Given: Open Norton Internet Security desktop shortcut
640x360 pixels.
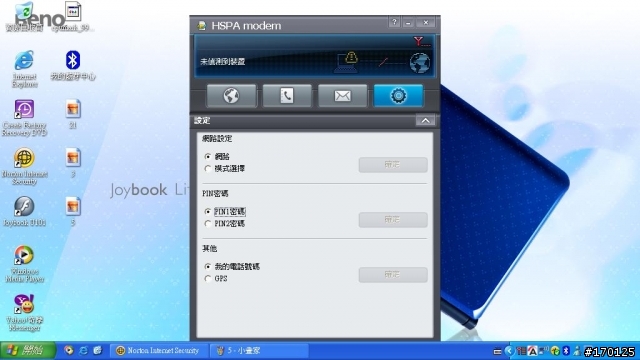Looking at the screenshot, I should [x=24, y=166].
